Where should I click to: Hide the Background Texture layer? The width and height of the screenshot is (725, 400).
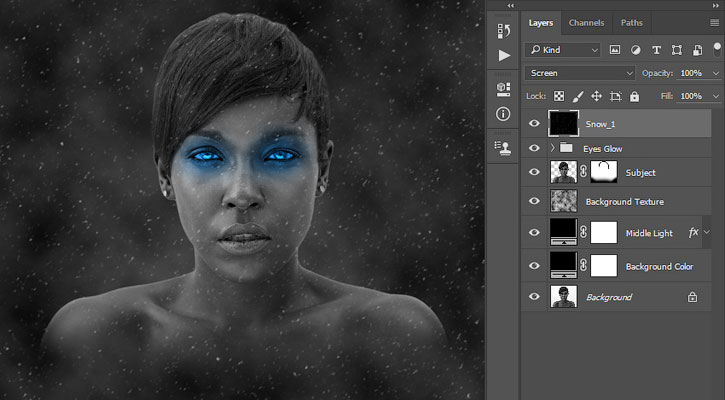click(x=534, y=201)
